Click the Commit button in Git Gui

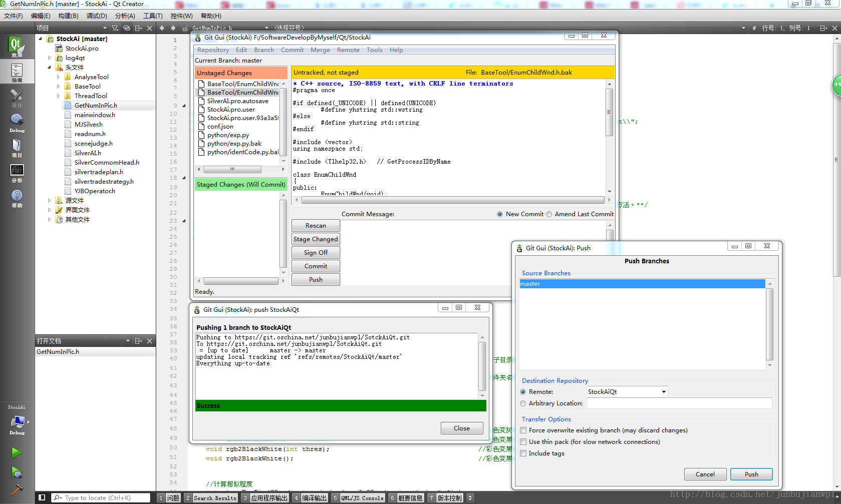316,266
